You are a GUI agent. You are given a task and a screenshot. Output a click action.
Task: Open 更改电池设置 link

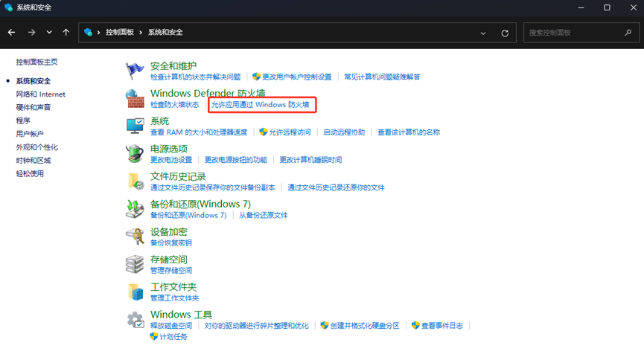[171, 160]
